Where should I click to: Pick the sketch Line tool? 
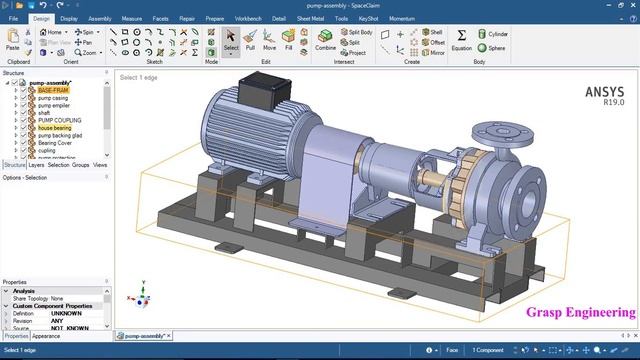click(113, 32)
